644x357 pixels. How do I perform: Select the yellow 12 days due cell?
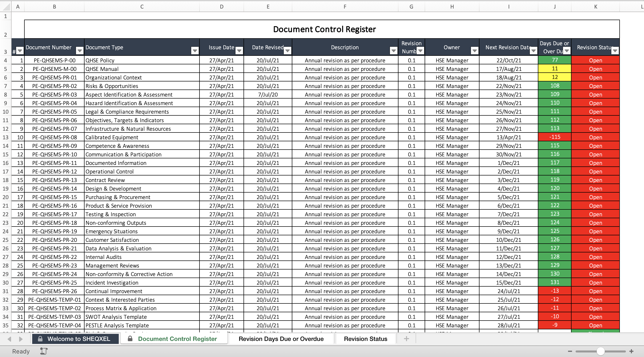click(x=555, y=77)
